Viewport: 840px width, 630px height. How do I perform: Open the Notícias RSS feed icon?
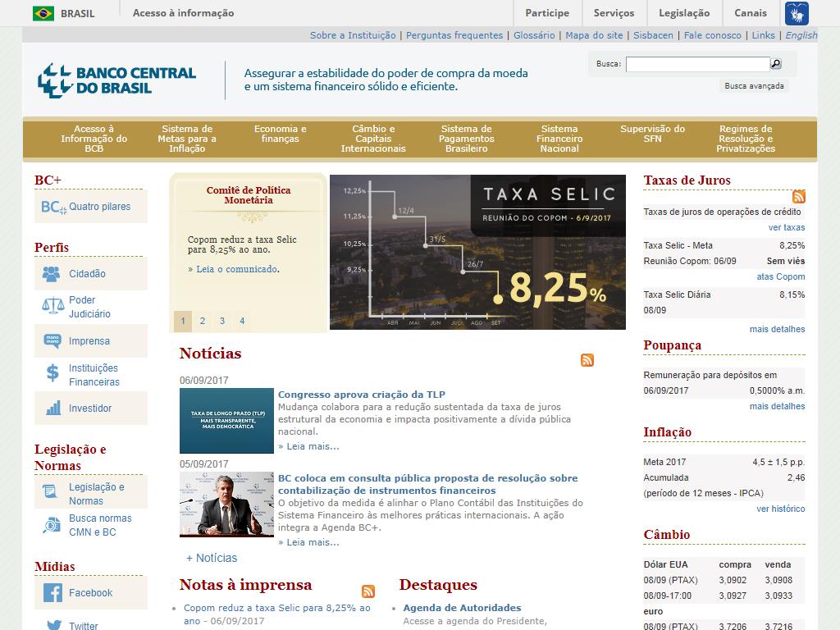[x=587, y=360]
